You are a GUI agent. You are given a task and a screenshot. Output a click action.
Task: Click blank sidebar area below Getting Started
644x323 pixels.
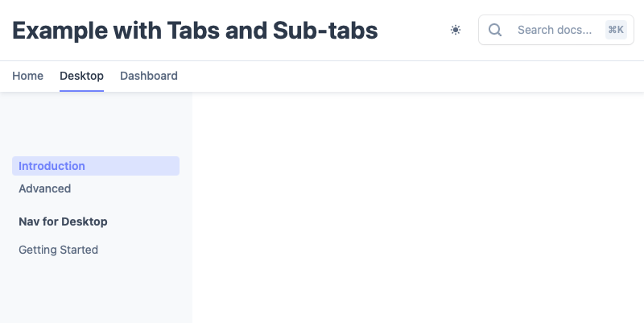pos(95,290)
